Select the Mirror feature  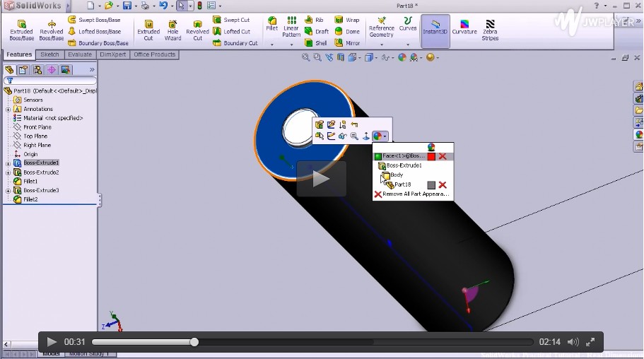point(347,42)
